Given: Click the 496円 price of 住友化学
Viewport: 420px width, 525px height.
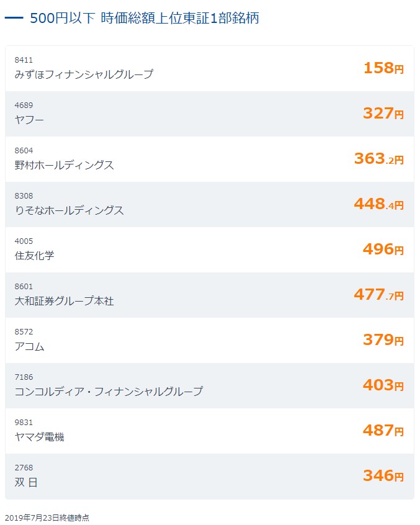Looking at the screenshot, I should coord(383,249).
